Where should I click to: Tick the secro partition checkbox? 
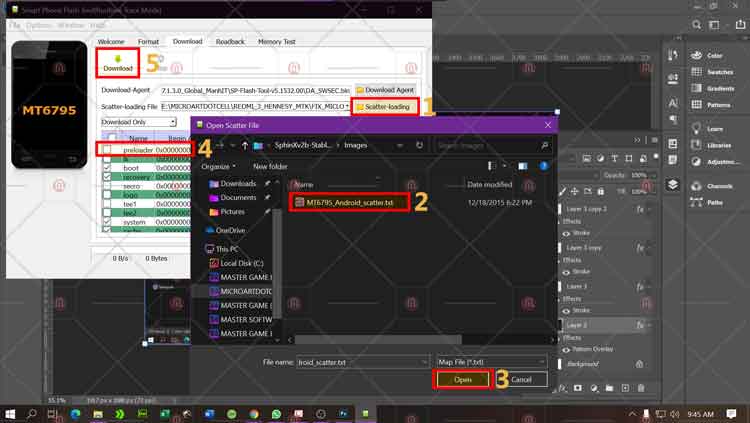pyautogui.click(x=107, y=186)
